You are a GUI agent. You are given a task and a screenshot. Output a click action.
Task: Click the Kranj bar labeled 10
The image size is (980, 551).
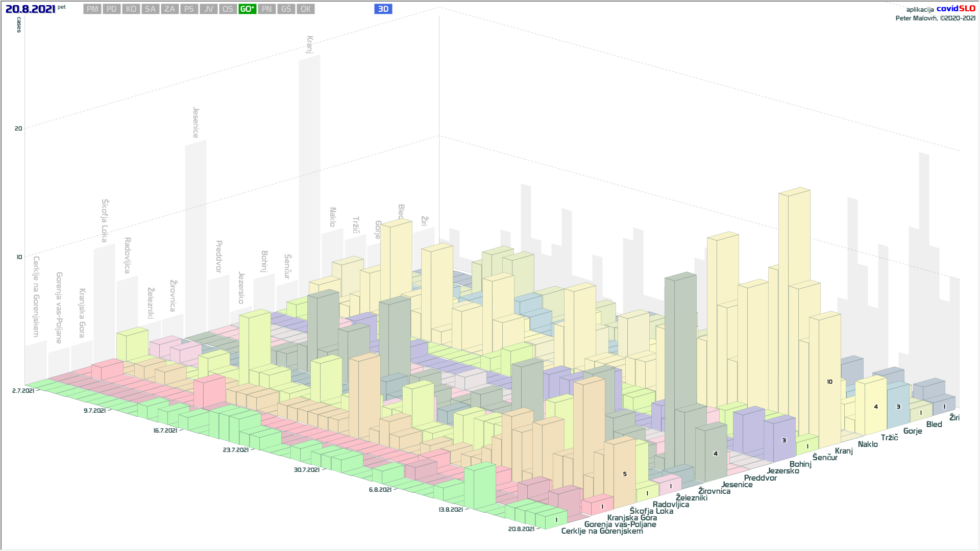(829, 382)
